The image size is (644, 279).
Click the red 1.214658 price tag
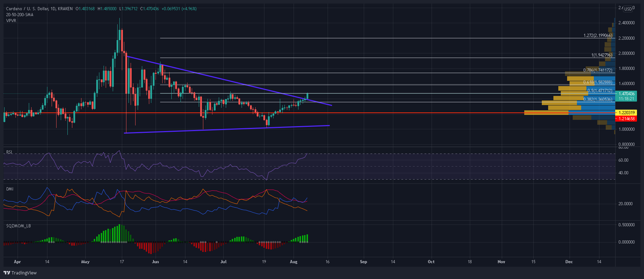pos(626,119)
